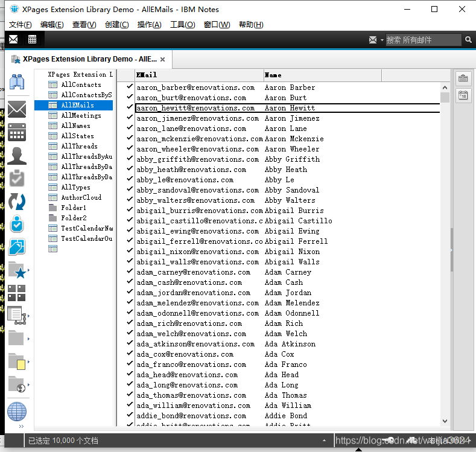
Task: Expand arrow next to document chain icon
Action: click(x=28, y=316)
